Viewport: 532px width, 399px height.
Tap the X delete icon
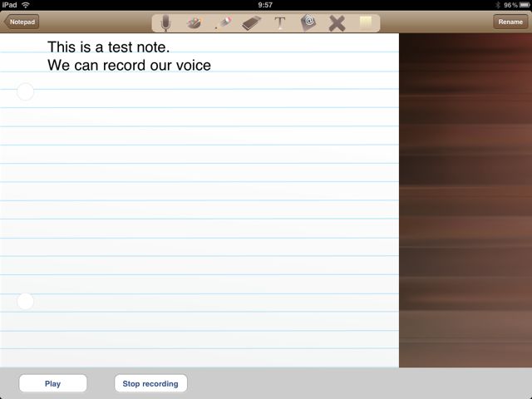click(337, 23)
